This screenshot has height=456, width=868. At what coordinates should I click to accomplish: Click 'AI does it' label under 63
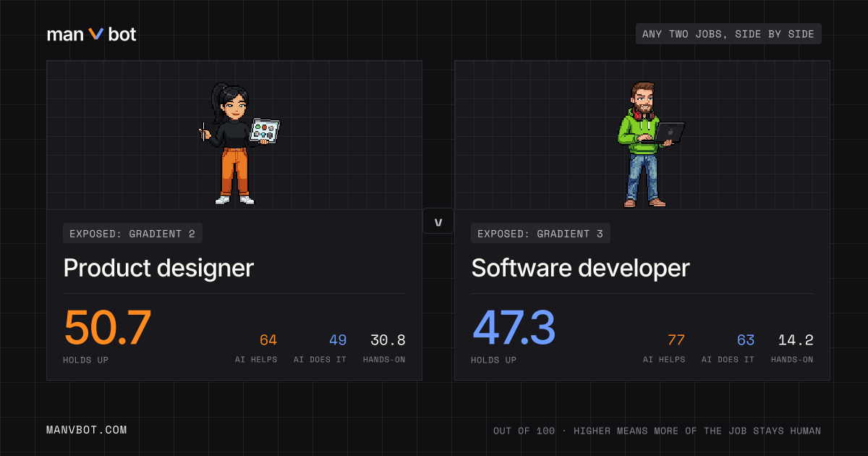click(728, 360)
